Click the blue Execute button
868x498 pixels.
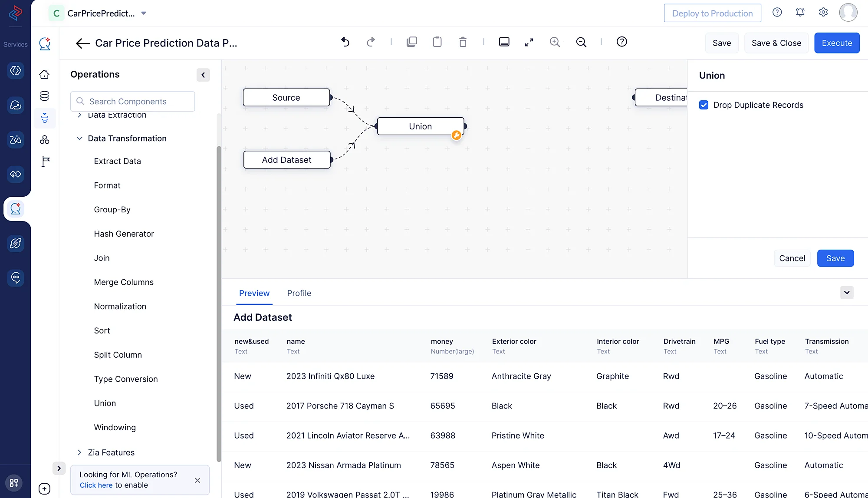(837, 43)
